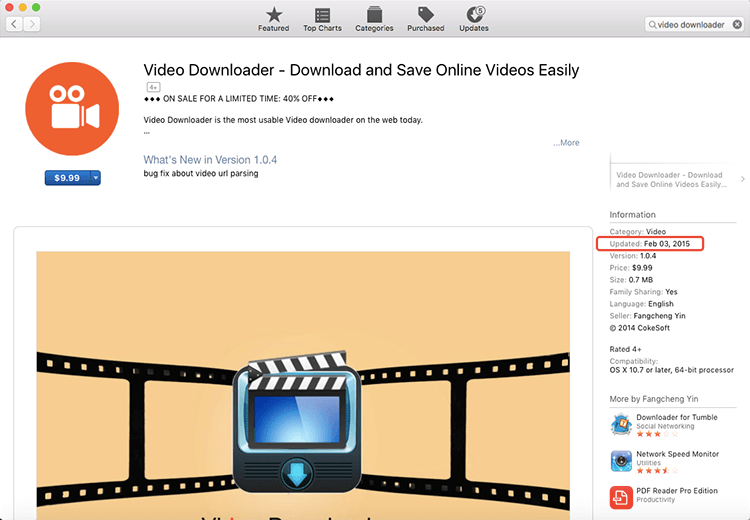Open the Video Downloader title card on the right

coord(672,179)
